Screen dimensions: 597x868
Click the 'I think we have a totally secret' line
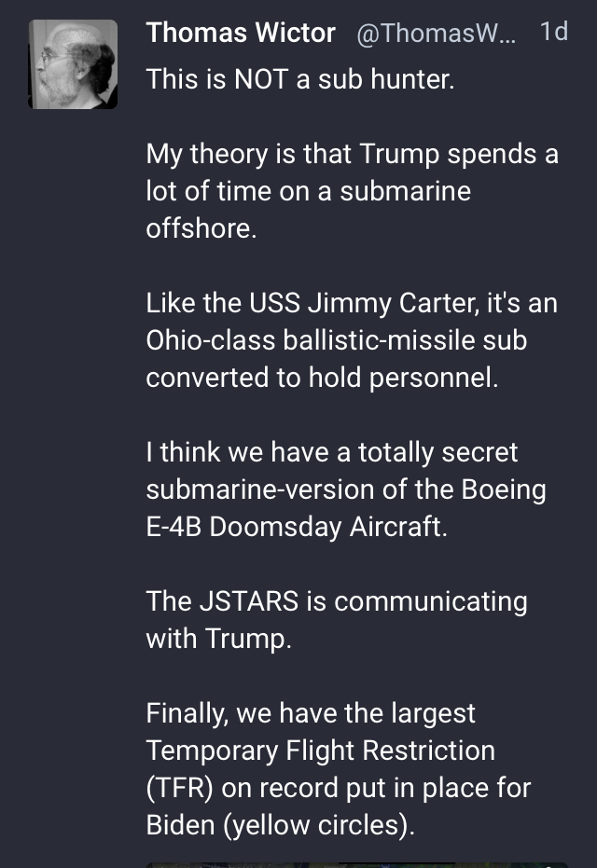(332, 452)
